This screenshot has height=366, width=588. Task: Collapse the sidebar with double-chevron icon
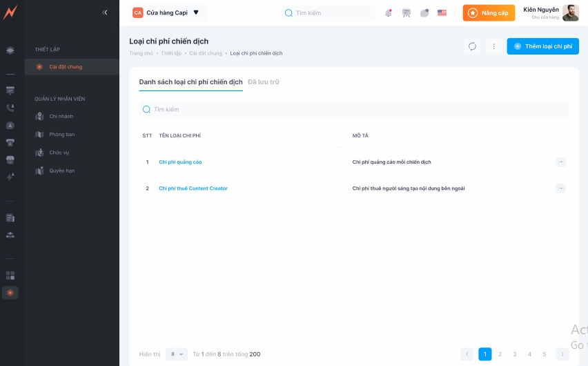pos(105,12)
